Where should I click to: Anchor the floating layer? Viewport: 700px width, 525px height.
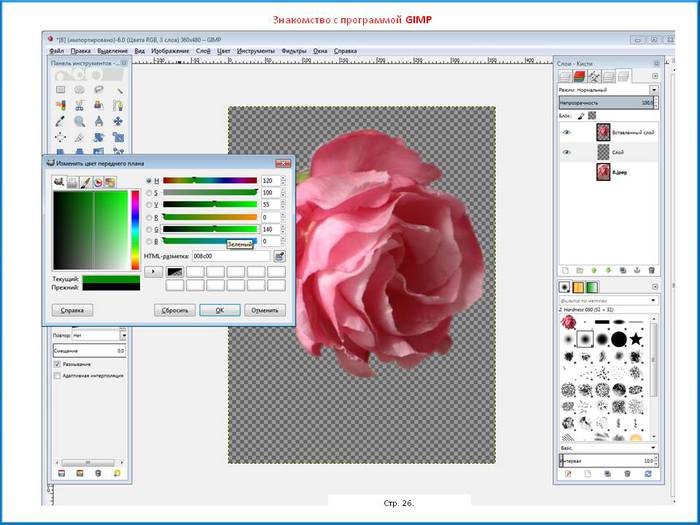[x=637, y=271]
